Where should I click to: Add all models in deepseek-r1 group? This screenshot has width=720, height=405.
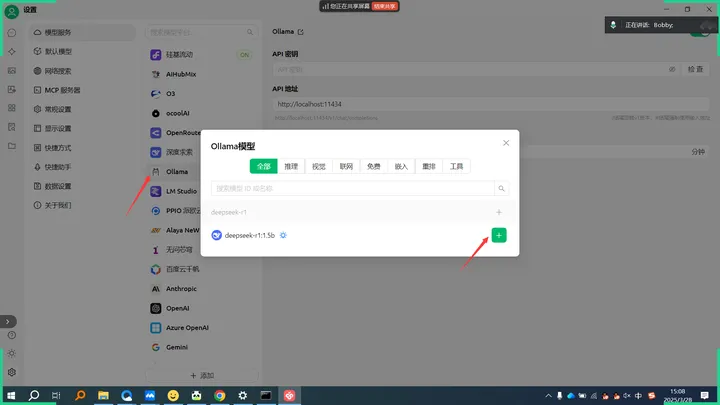coord(499,212)
